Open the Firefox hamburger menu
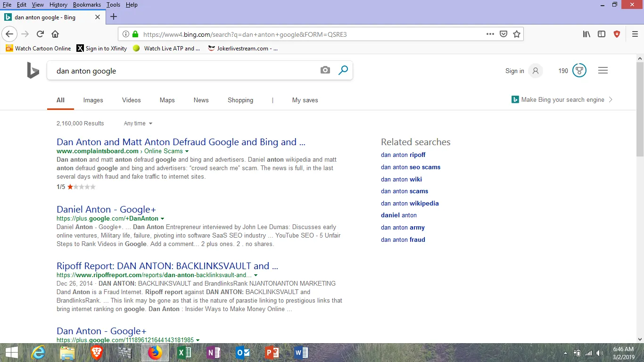The width and height of the screenshot is (644, 362). click(x=635, y=34)
